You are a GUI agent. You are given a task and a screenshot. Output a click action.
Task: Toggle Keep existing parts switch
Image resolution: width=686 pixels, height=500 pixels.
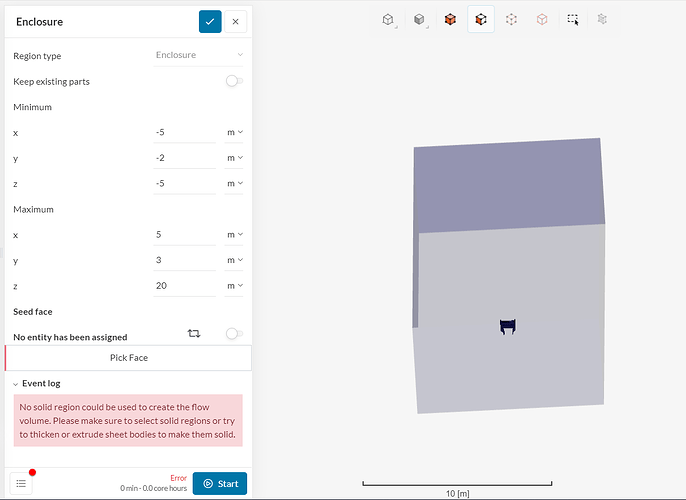234,81
